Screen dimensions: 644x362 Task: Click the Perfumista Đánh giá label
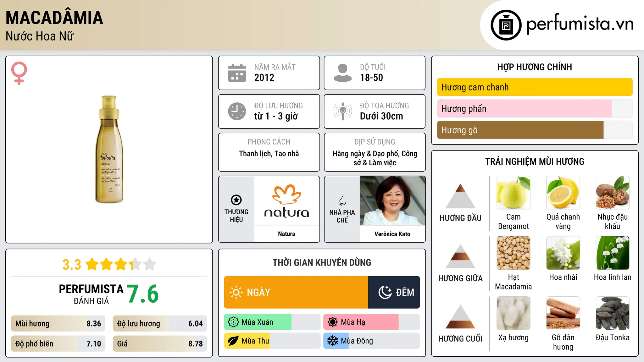tap(91, 294)
